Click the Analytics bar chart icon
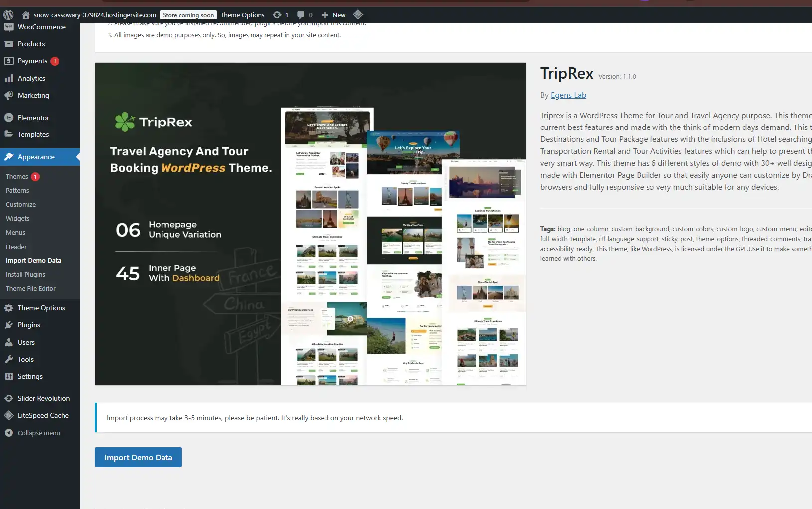The width and height of the screenshot is (812, 509). click(9, 78)
